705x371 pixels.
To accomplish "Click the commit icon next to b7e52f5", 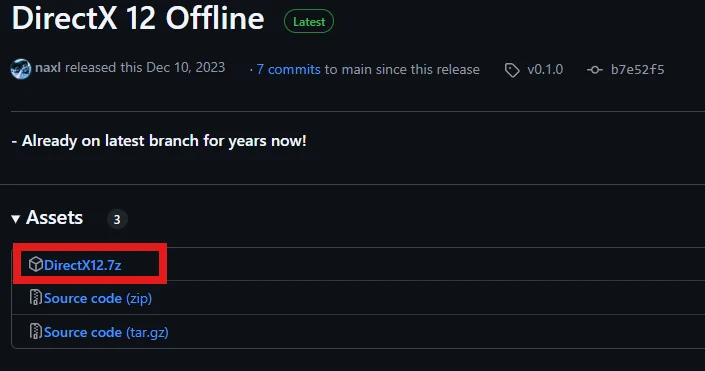I will coord(595,70).
